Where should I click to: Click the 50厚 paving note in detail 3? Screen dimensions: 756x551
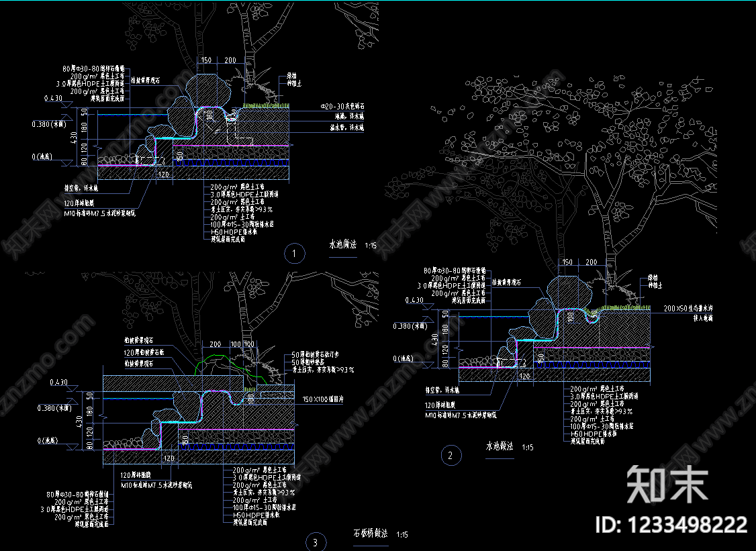(316, 354)
